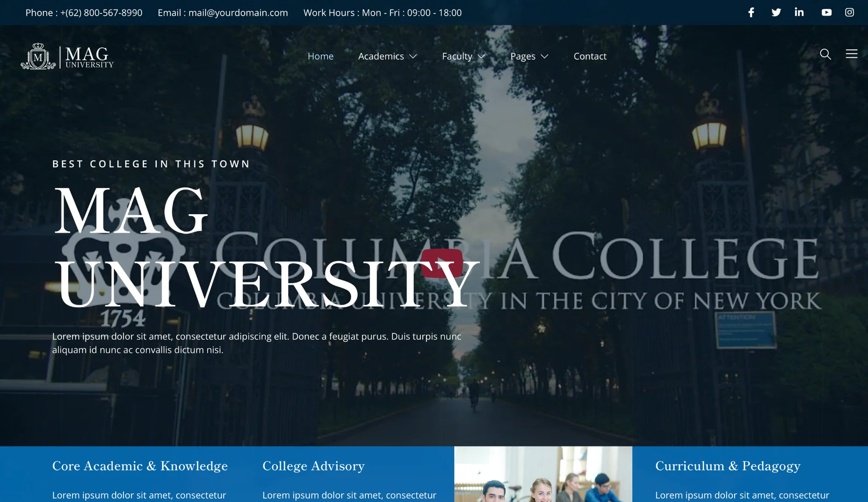Open Core Academic & Knowledge heading
The width and height of the screenshot is (868, 502).
click(140, 466)
